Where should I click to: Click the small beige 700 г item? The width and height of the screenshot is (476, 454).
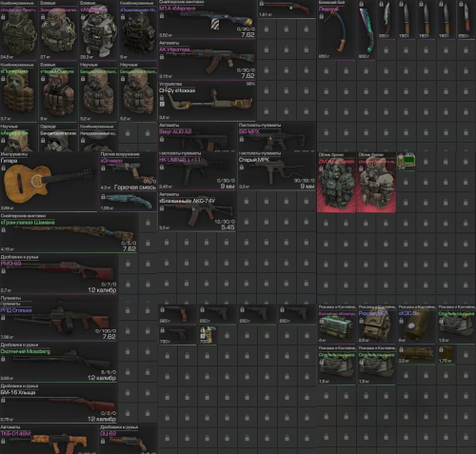(x=208, y=335)
